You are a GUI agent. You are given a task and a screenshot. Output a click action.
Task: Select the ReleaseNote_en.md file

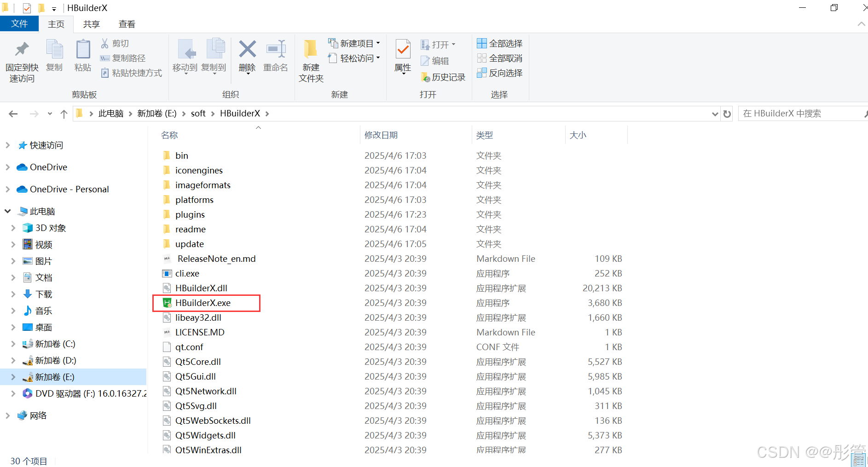(x=216, y=259)
